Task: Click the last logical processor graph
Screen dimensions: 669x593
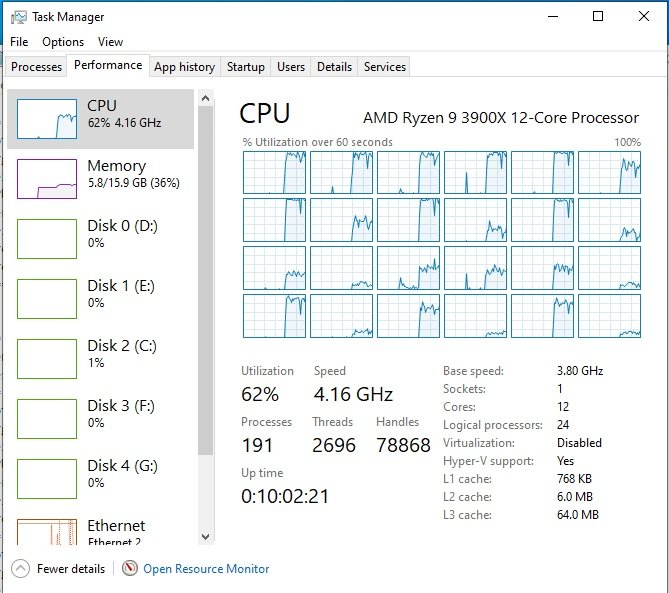Action: tap(609, 316)
